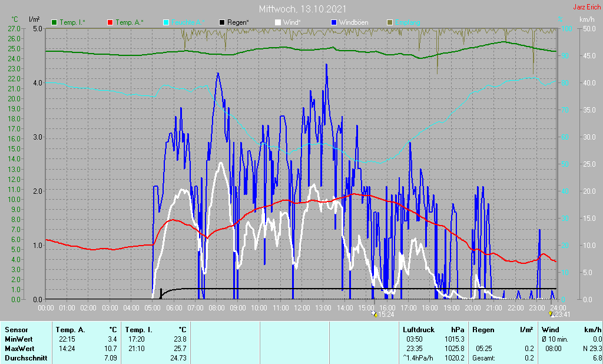
Task: Select the Windböen legend label
Action: [353, 23]
